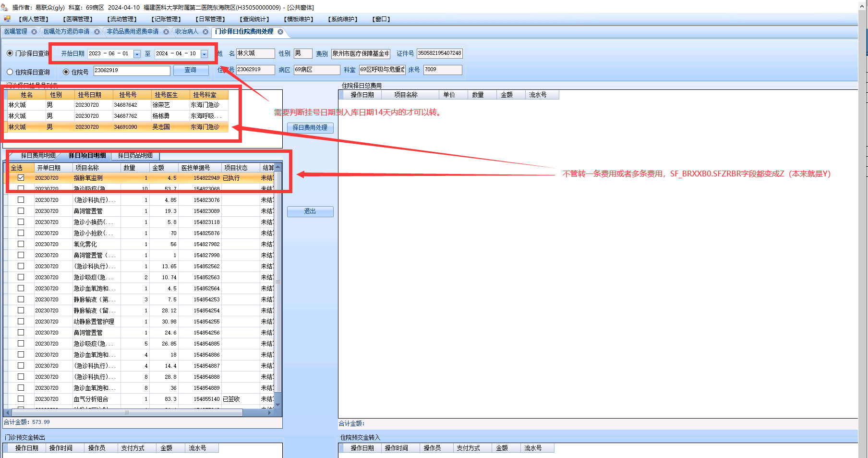The width and height of the screenshot is (868, 458).
Task: Open the 流动管理 menu
Action: [x=122, y=19]
